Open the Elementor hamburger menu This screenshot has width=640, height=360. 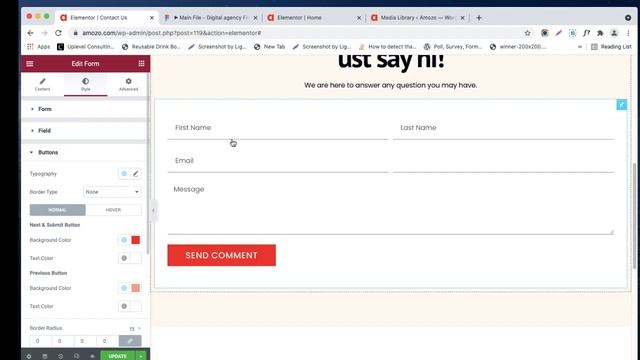30,64
